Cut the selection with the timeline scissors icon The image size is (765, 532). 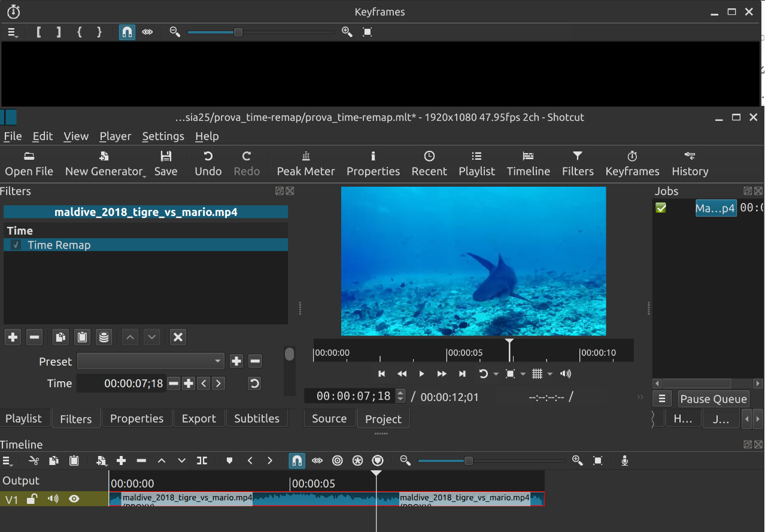click(34, 460)
